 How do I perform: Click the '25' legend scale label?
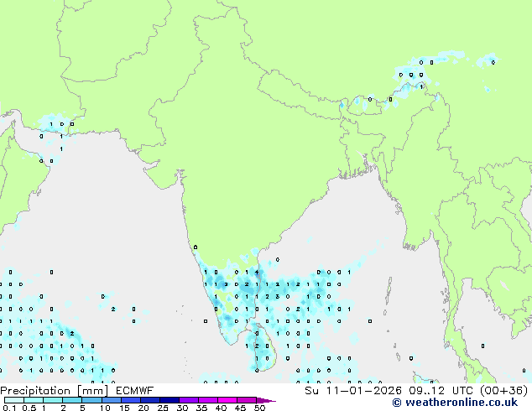(x=163, y=408)
